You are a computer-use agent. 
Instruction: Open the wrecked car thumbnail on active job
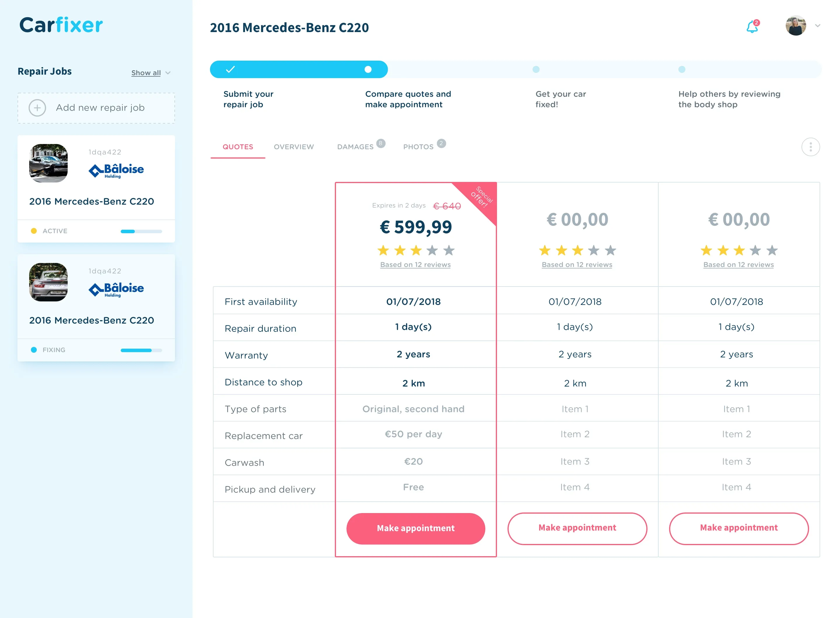click(x=49, y=163)
